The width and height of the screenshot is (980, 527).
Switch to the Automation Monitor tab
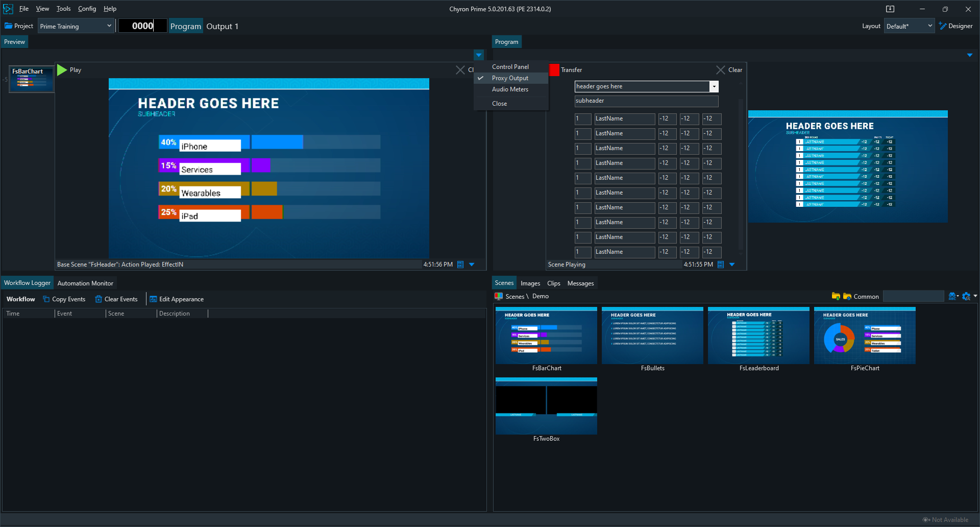pyautogui.click(x=85, y=283)
